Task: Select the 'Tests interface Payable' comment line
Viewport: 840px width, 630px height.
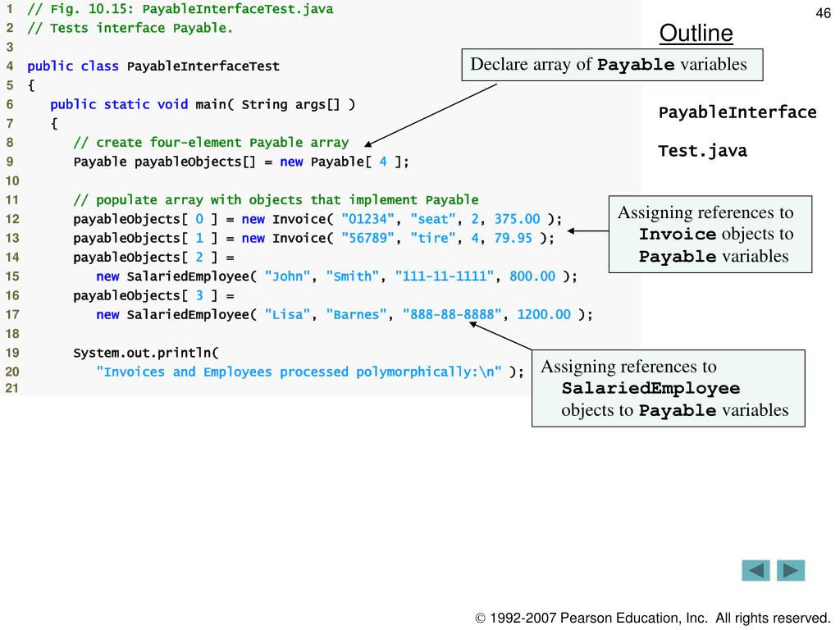Action: 130,29
